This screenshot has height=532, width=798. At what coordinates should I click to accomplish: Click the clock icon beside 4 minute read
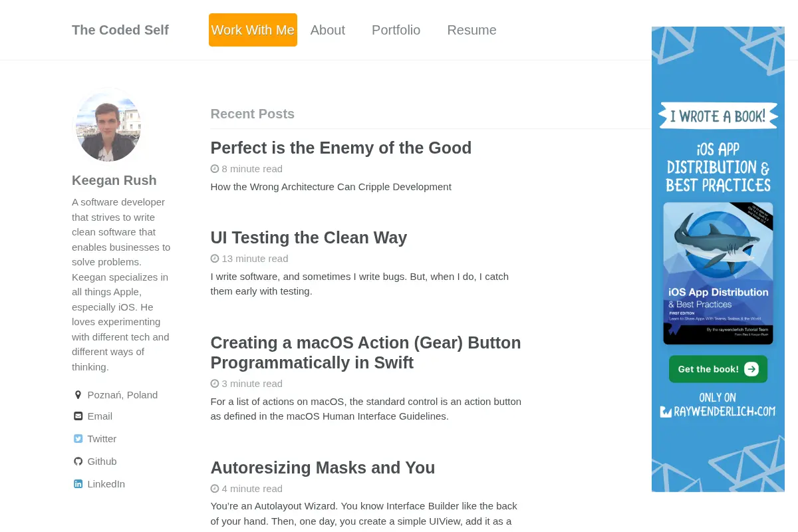coord(215,489)
